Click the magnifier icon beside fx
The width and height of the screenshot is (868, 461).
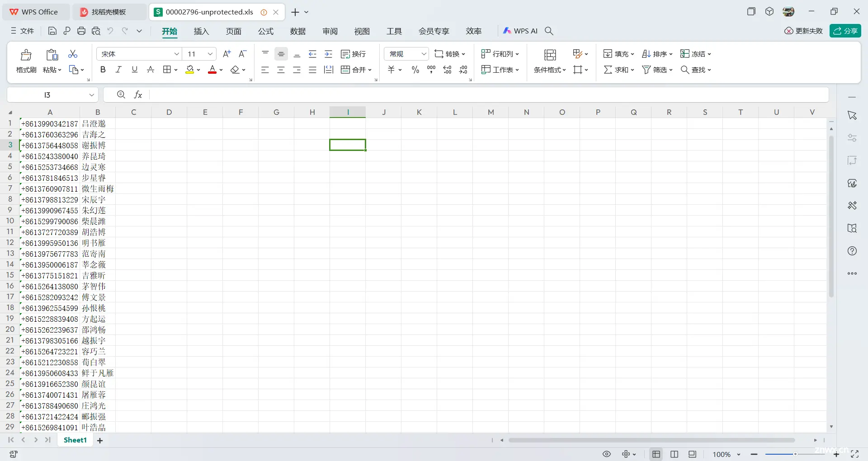pyautogui.click(x=121, y=94)
